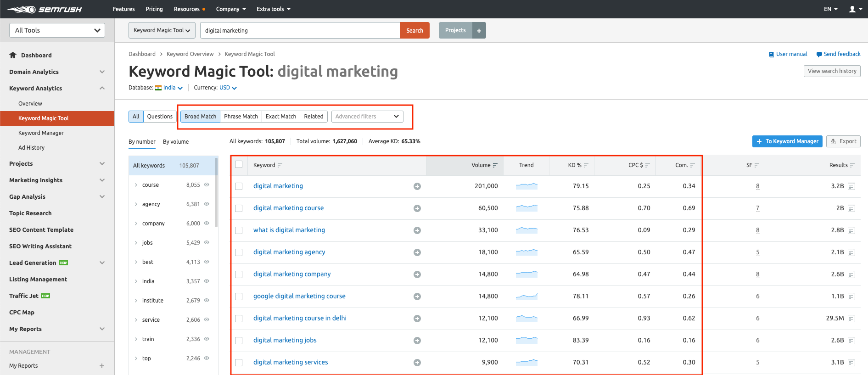Image resolution: width=868 pixels, height=375 pixels.
Task: Switch to Exact Match tab
Action: (281, 117)
